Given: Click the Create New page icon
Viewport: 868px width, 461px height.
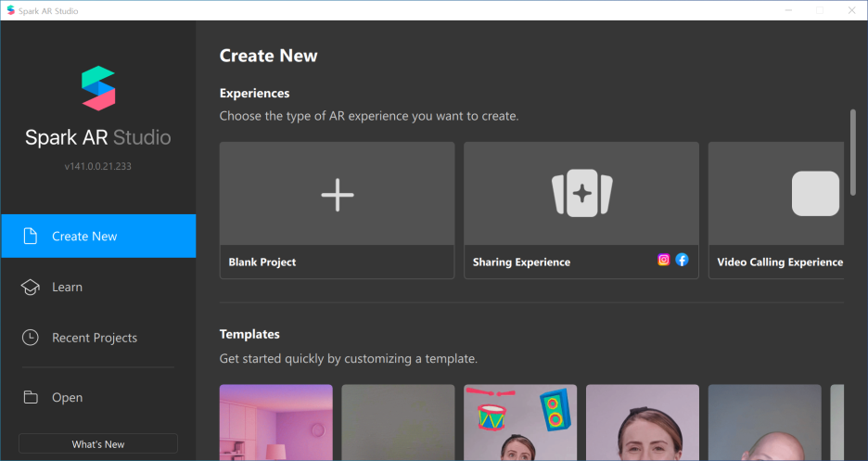Looking at the screenshot, I should point(31,236).
